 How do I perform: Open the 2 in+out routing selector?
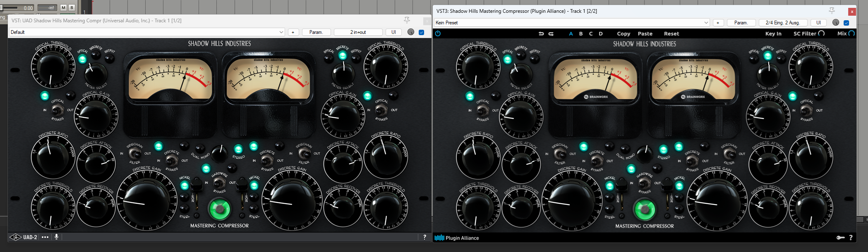coord(358,32)
